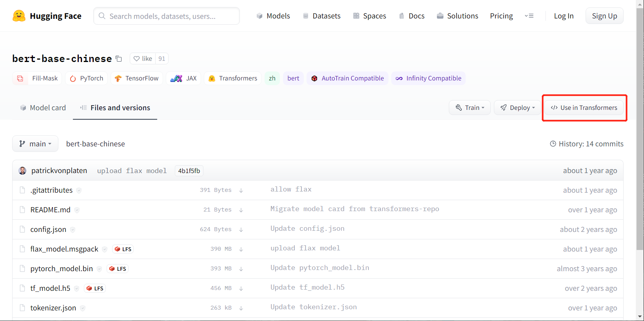Select the JAX library tag
Screen dimensions: 644x321
pos(183,78)
